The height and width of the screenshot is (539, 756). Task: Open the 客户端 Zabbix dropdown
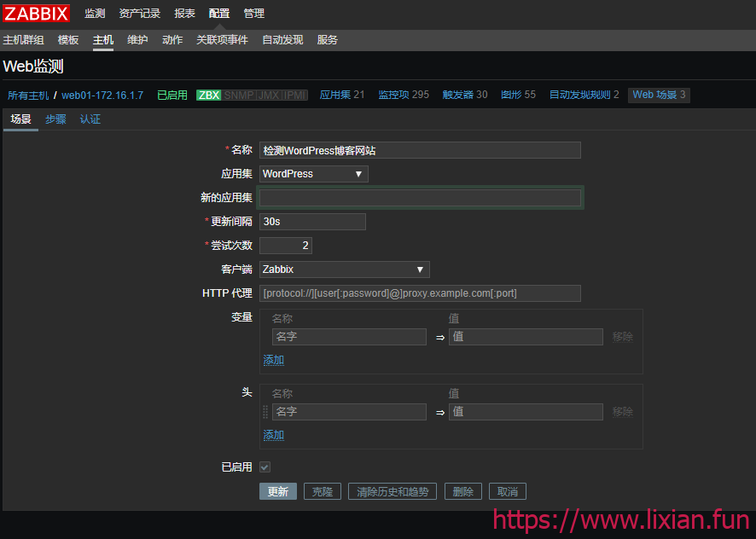click(x=344, y=269)
